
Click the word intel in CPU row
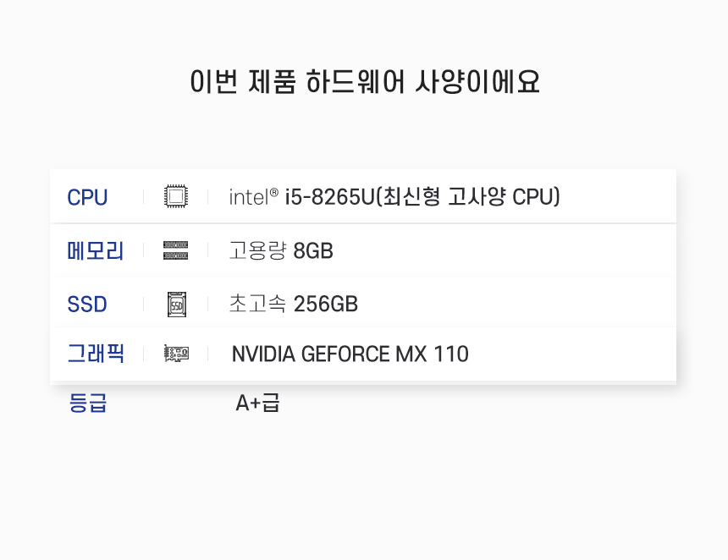pos(248,198)
